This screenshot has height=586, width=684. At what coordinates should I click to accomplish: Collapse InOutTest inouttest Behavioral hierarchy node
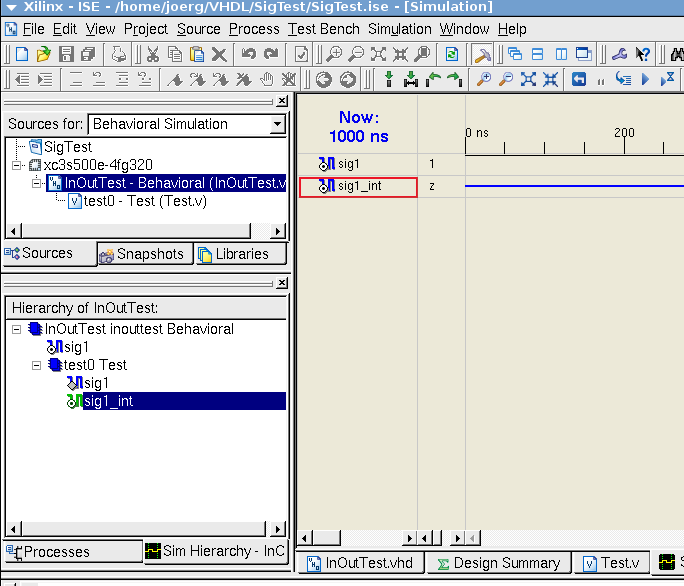pos(17,329)
